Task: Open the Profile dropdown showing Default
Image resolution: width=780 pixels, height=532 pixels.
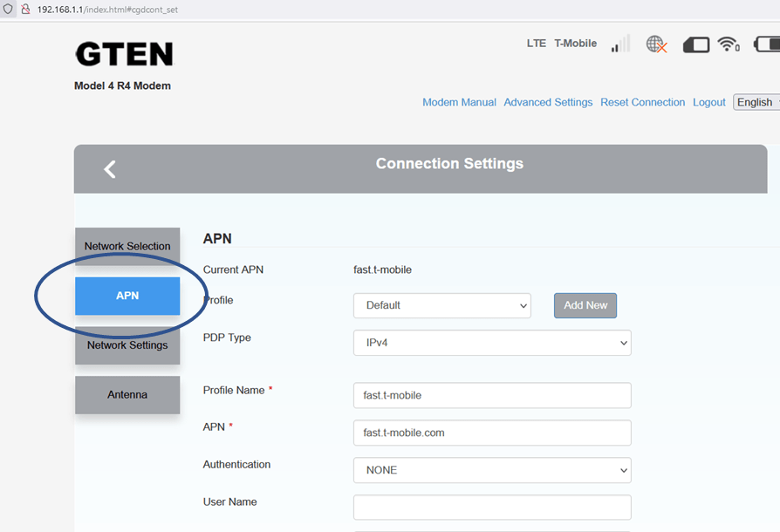Action: (441, 305)
